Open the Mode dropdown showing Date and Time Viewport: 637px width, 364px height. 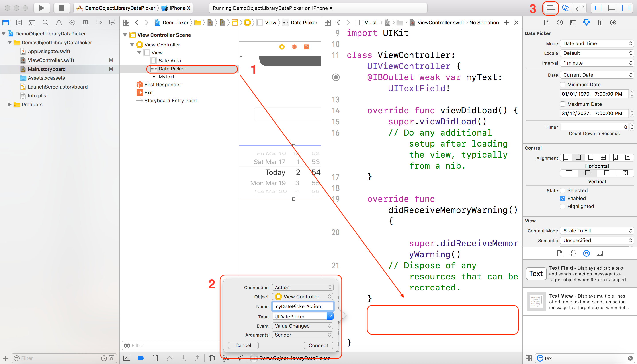(597, 43)
